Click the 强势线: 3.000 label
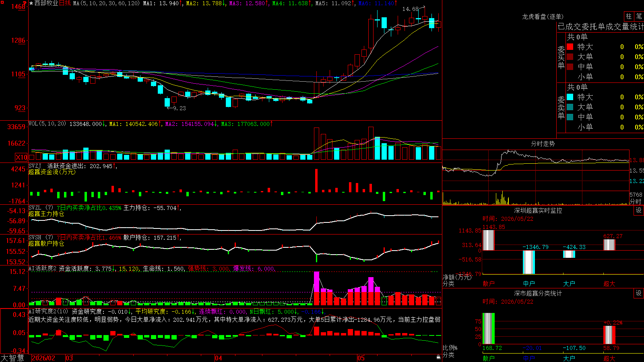644x362 pixels. click(x=208, y=269)
